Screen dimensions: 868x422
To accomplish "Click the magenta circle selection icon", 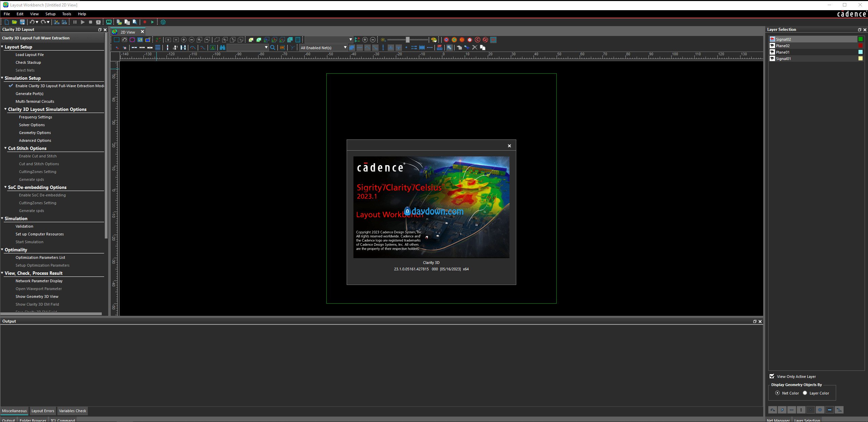I will point(132,40).
